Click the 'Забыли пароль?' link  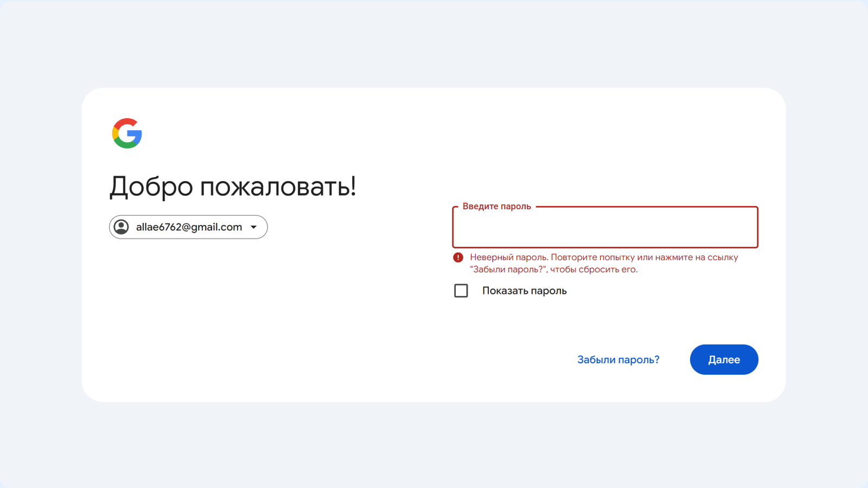618,359
